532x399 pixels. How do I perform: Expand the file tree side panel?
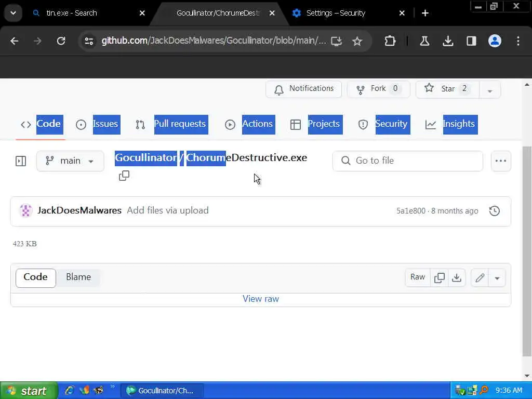coord(21,161)
